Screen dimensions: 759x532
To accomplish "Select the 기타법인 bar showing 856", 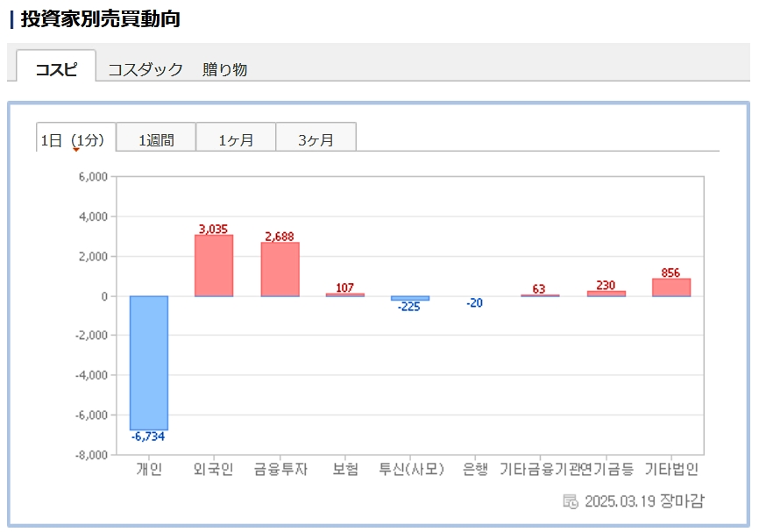I will pos(671,287).
